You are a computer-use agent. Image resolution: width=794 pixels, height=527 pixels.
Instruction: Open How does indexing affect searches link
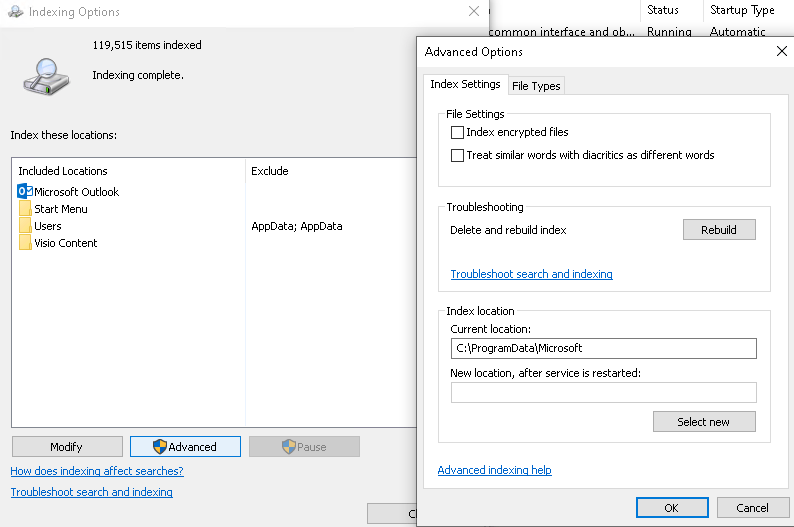coord(97,471)
